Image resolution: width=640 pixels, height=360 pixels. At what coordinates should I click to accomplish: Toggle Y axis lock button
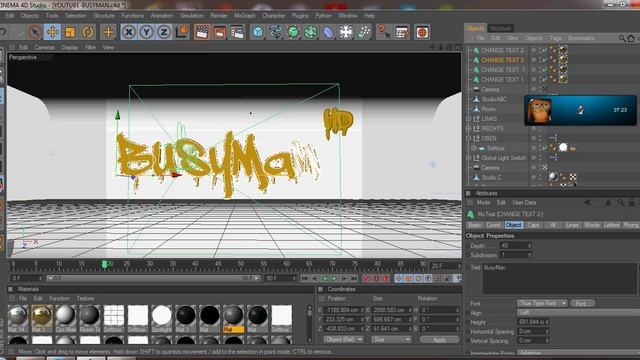coord(146,32)
